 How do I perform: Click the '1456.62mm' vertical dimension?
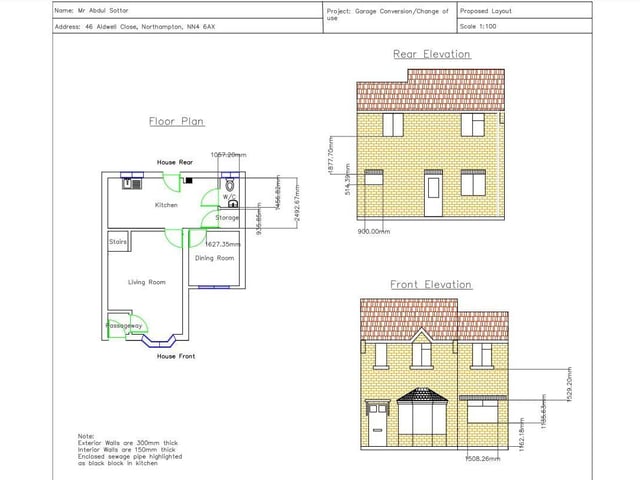[x=278, y=193]
